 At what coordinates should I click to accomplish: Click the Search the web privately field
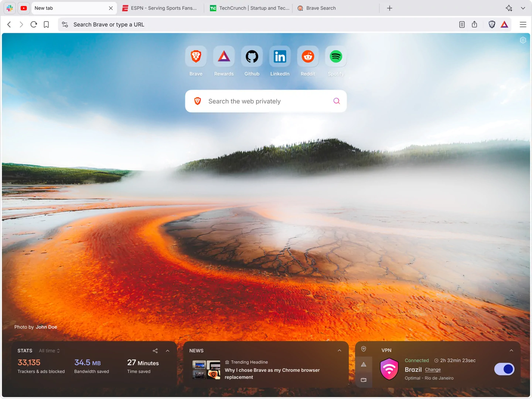[x=266, y=101]
